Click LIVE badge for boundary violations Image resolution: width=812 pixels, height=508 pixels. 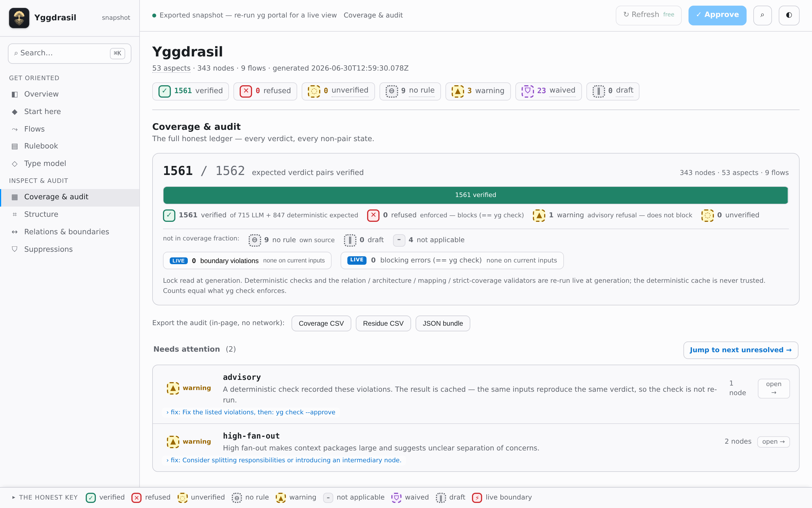(x=178, y=261)
